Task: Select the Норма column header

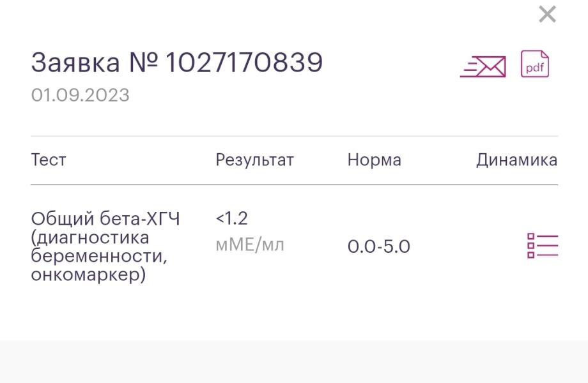Action: [x=375, y=160]
